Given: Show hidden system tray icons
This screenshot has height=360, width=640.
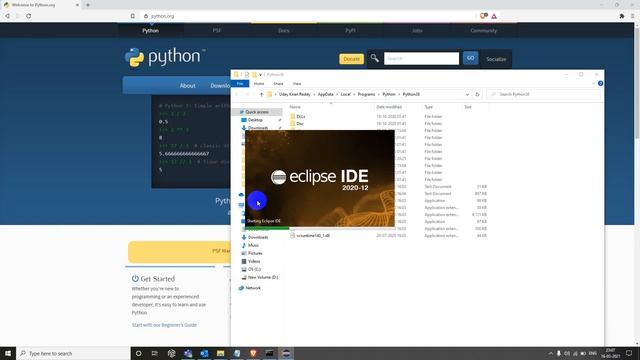Looking at the screenshot, I should [551, 353].
